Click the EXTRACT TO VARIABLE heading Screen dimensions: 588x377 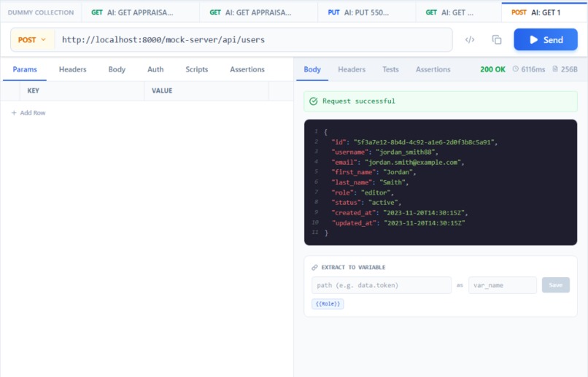click(x=353, y=267)
